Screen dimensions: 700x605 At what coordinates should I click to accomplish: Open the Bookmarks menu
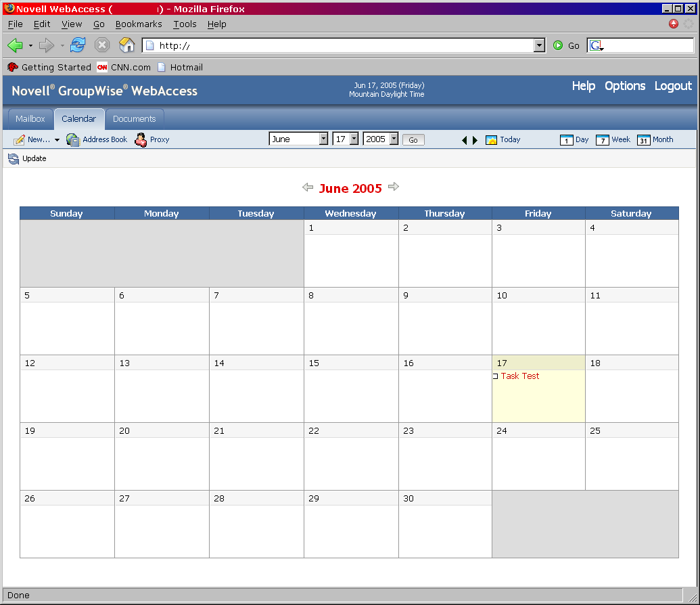(x=139, y=24)
